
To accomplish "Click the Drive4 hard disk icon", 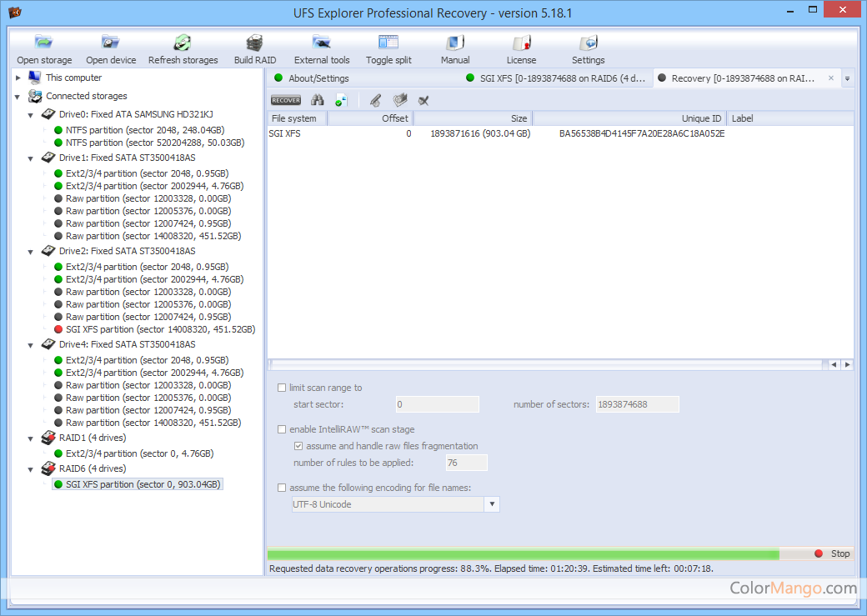I will 48,344.
